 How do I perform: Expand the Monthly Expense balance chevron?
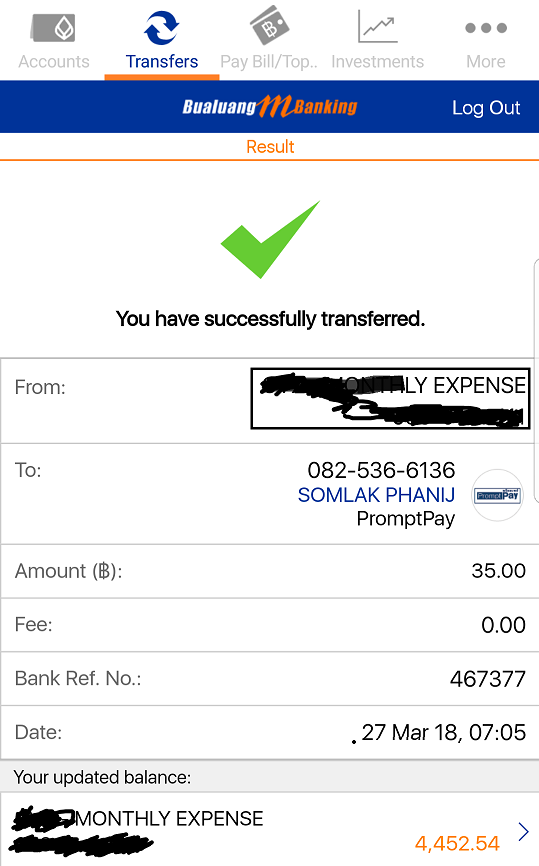click(524, 831)
